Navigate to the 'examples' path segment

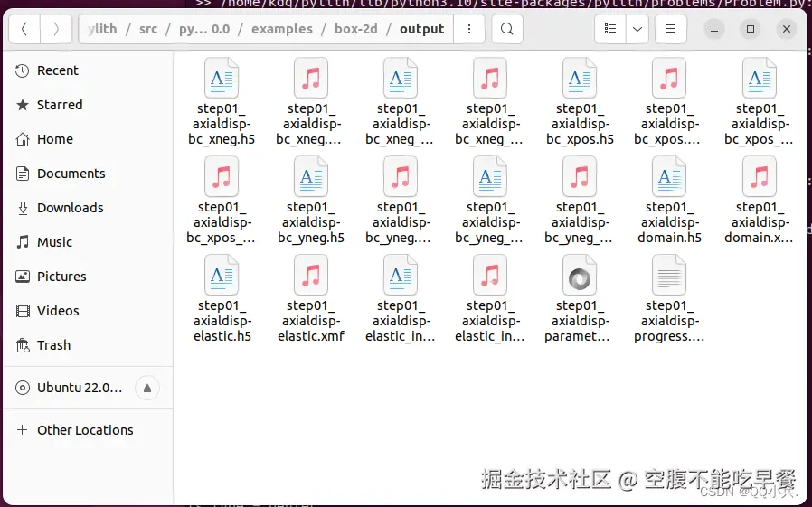pos(282,29)
